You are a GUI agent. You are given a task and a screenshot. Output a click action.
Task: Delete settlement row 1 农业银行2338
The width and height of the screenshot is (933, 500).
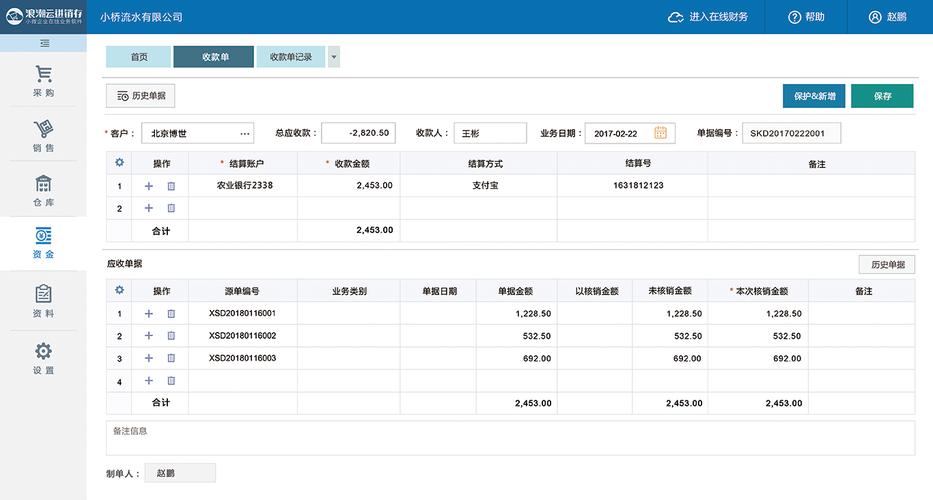pos(171,186)
